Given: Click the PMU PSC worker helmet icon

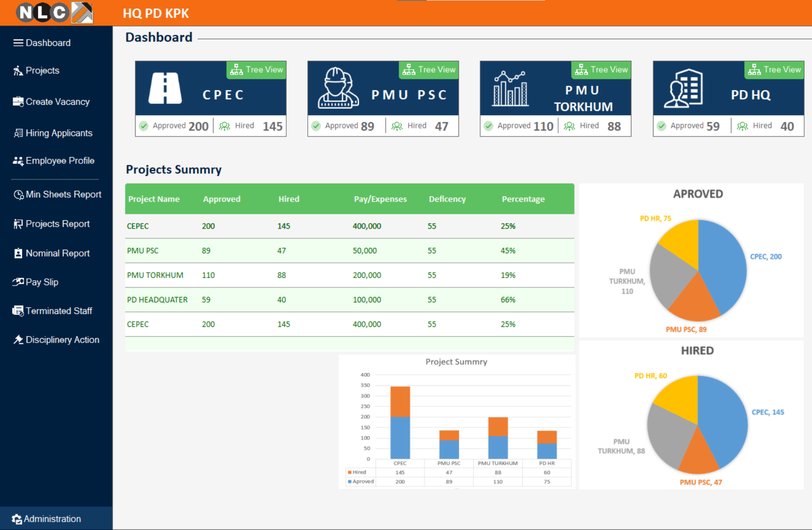Looking at the screenshot, I should (338, 88).
